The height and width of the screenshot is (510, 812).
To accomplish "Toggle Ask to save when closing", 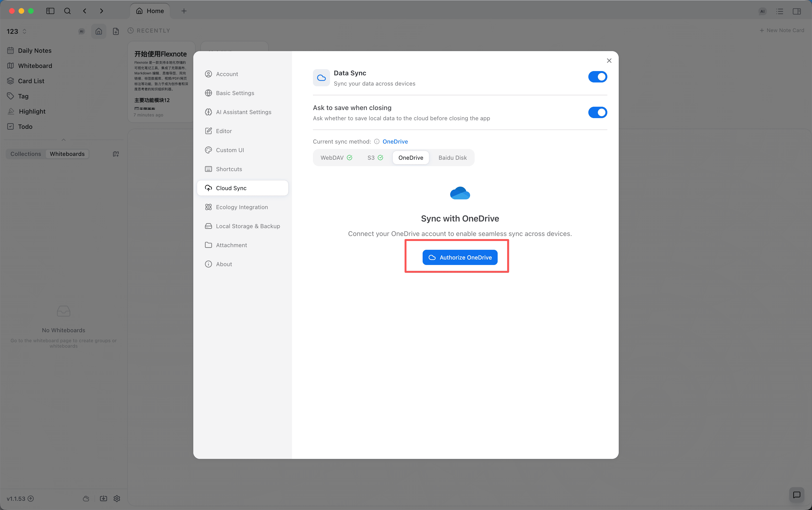I will click(597, 112).
